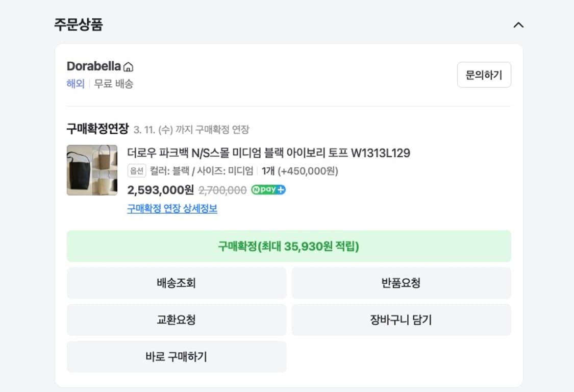Open 배송조회 delivery tracking
The height and width of the screenshot is (392, 574).
(x=176, y=283)
